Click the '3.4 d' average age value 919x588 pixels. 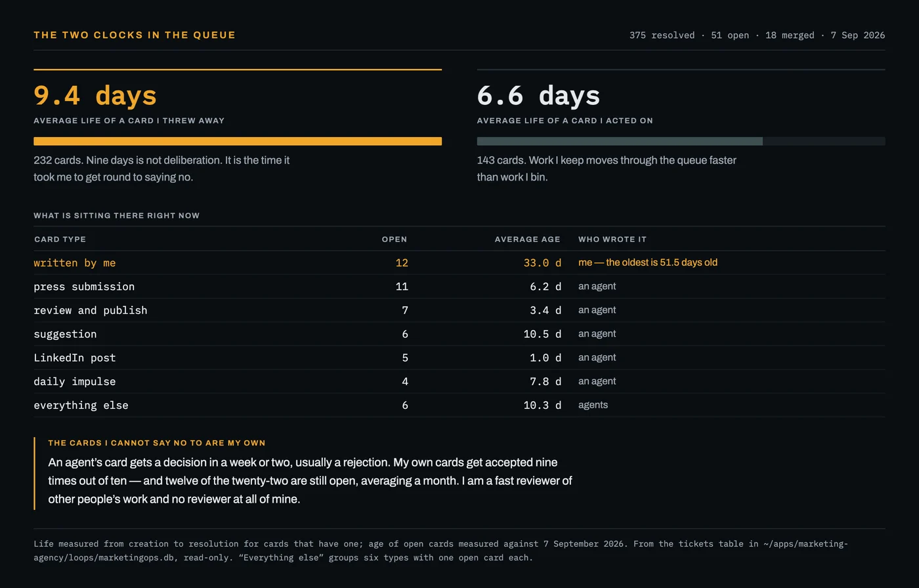click(545, 310)
